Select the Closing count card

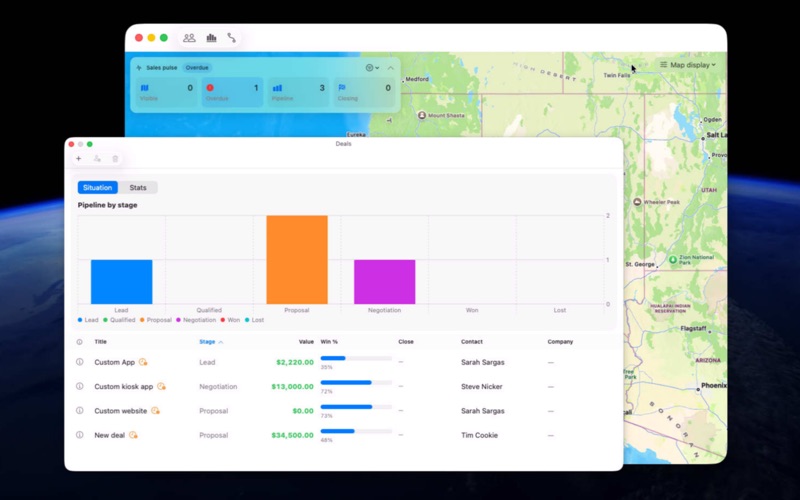point(364,92)
